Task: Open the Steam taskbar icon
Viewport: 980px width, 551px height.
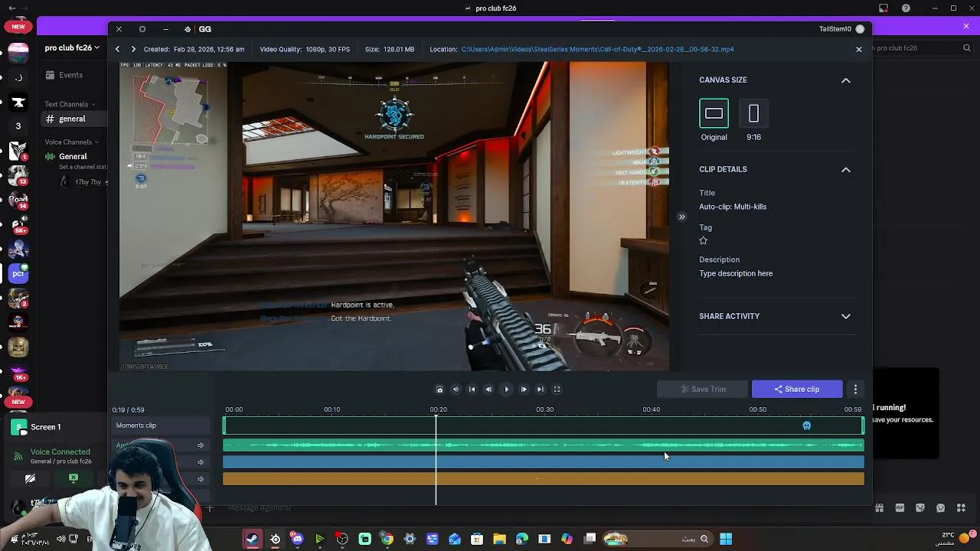Action: (x=253, y=539)
